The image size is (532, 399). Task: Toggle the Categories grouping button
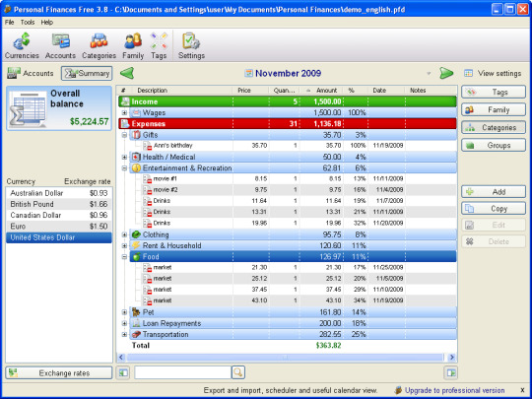coord(494,127)
